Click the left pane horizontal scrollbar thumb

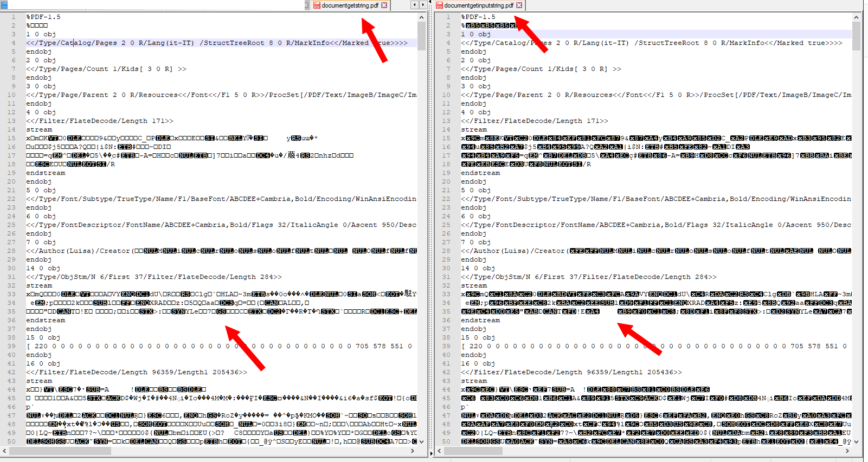[60, 451]
